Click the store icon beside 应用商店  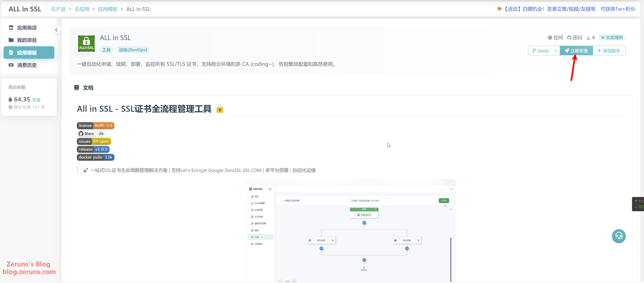pyautogui.click(x=11, y=27)
